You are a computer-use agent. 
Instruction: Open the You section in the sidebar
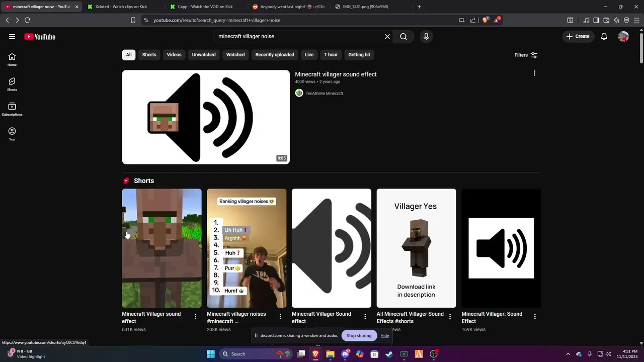click(x=12, y=134)
